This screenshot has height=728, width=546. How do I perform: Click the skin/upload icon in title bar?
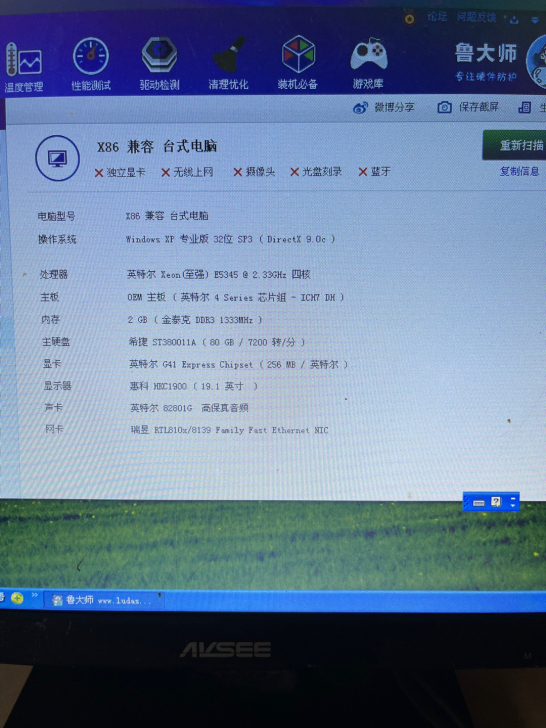tap(514, 20)
